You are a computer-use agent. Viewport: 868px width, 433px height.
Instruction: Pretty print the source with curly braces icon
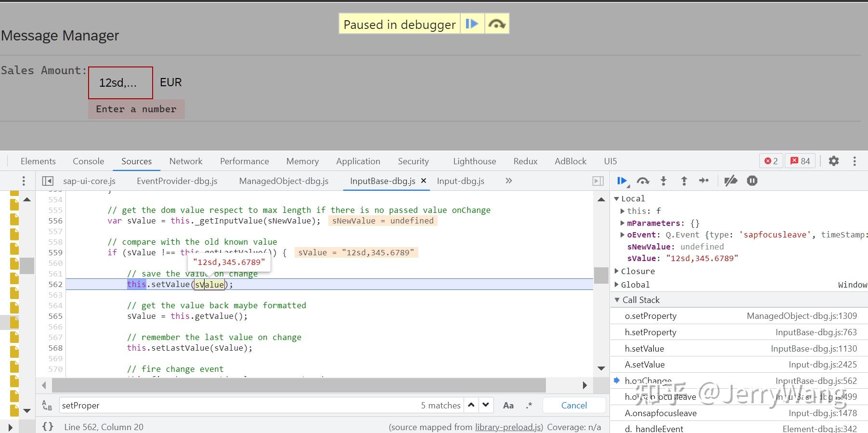(48, 427)
